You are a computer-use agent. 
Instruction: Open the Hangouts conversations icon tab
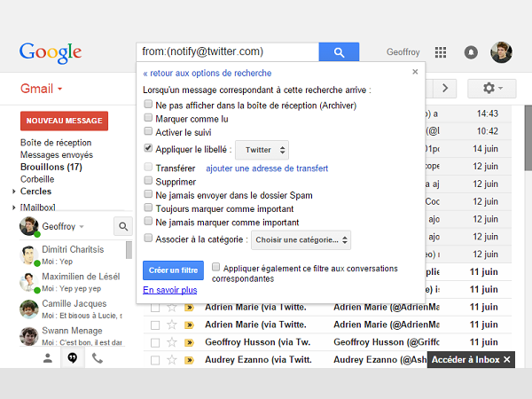tap(73, 358)
